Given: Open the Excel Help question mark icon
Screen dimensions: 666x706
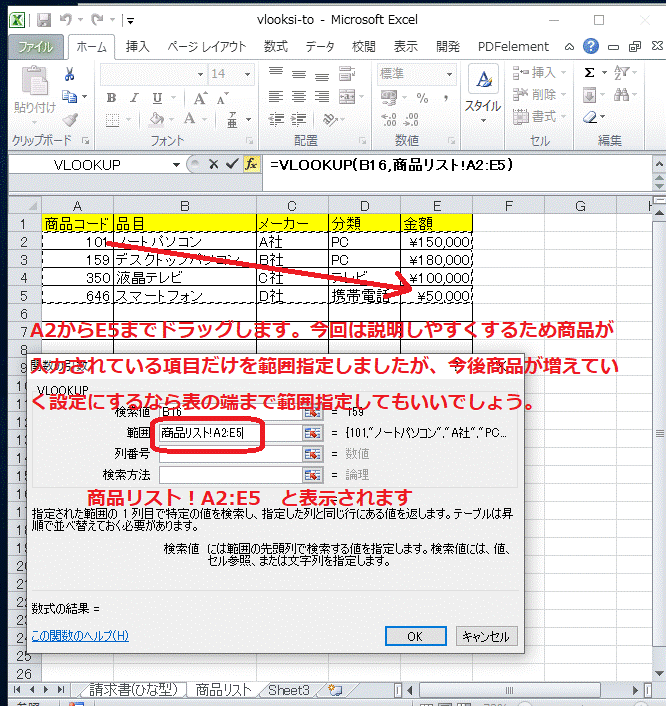Looking at the screenshot, I should pos(591,46).
